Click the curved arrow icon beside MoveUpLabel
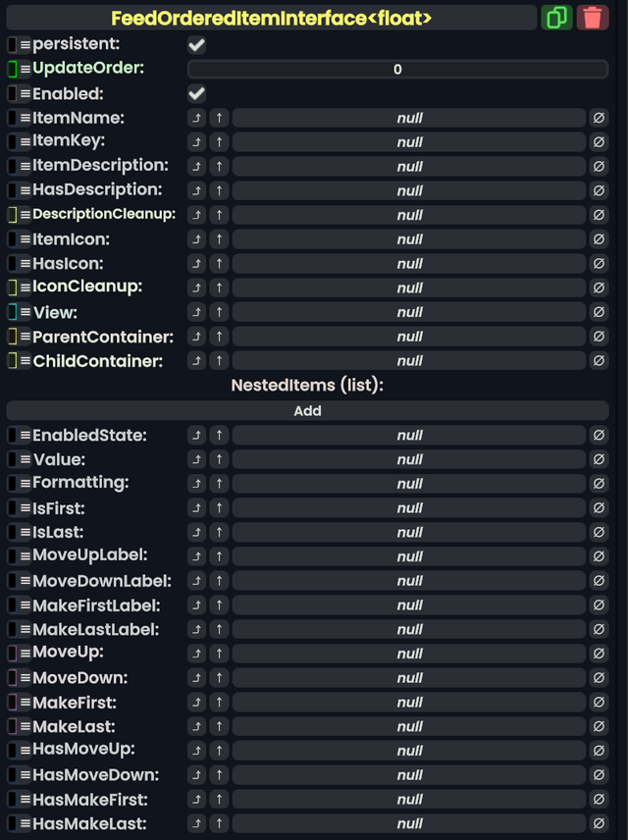628x840 pixels. (196, 555)
